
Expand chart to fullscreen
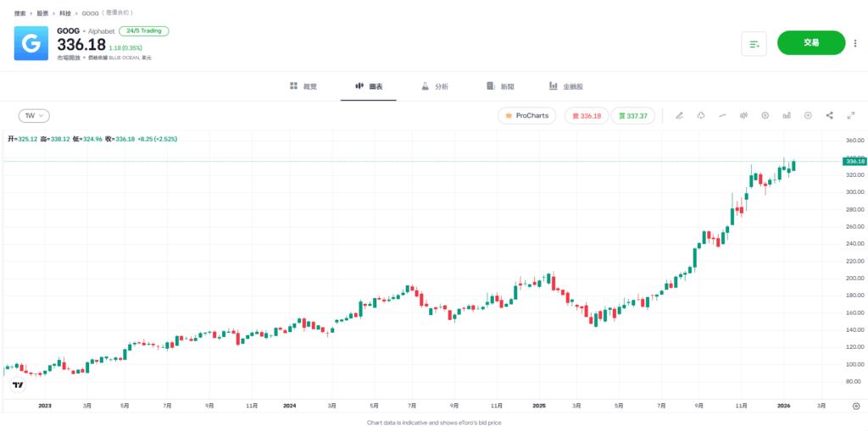tap(850, 115)
